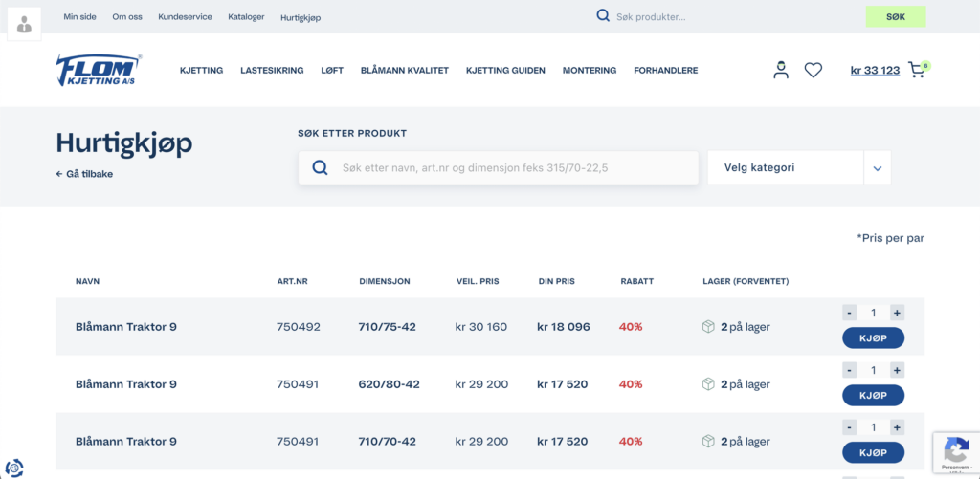Viewport: 980px width, 479px height.
Task: Click the ART.NR column header
Action: [293, 282]
